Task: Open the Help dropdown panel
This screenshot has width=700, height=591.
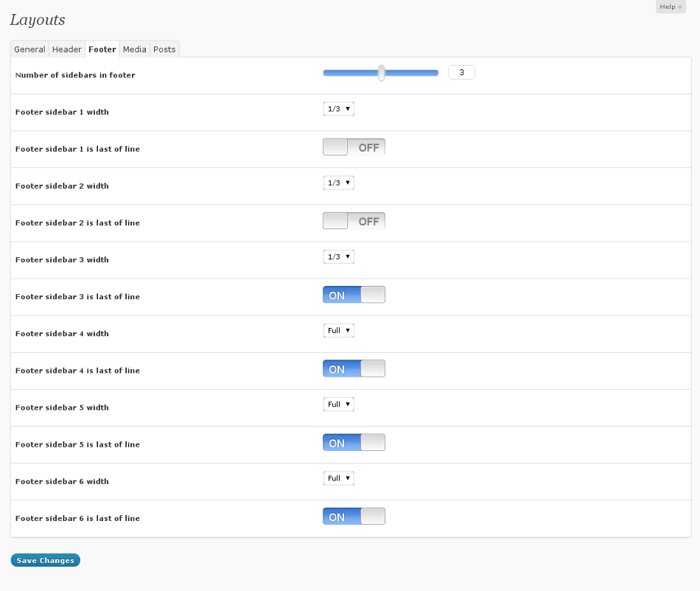Action: (x=670, y=7)
